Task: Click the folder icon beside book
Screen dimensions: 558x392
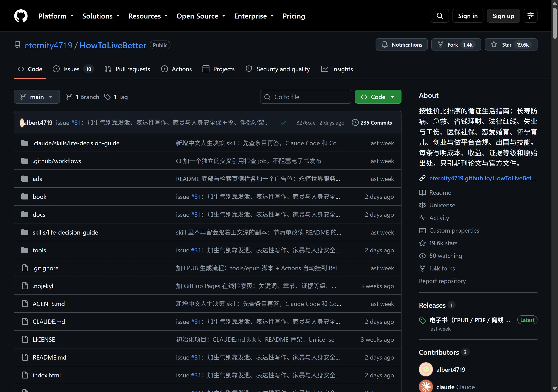Action: pos(25,196)
